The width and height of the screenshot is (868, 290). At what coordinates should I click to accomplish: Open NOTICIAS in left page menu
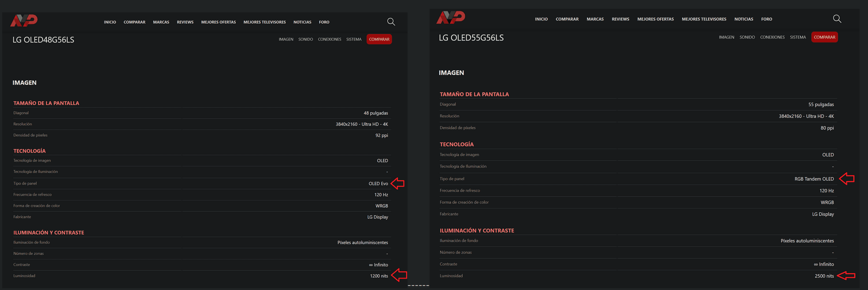coord(302,22)
